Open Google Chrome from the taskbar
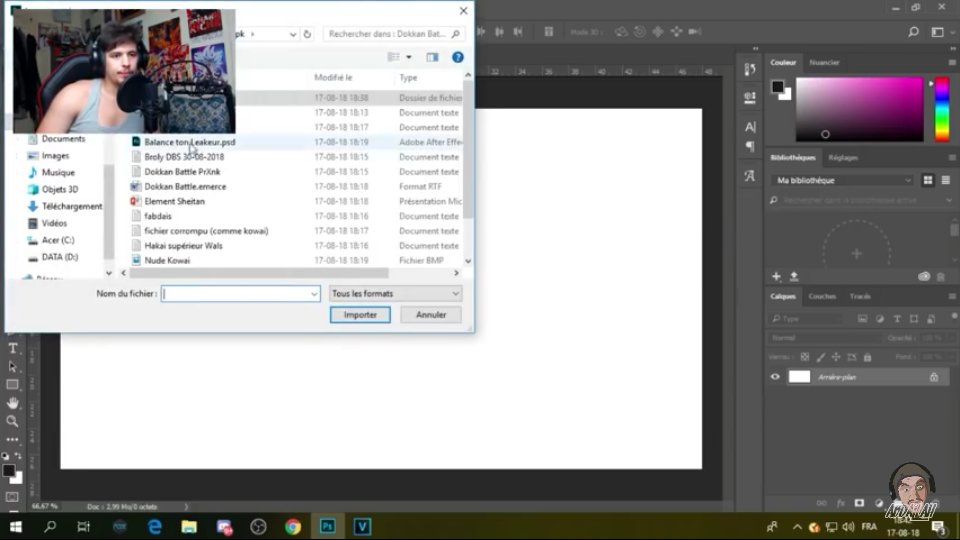This screenshot has width=960, height=540. pos(293,527)
